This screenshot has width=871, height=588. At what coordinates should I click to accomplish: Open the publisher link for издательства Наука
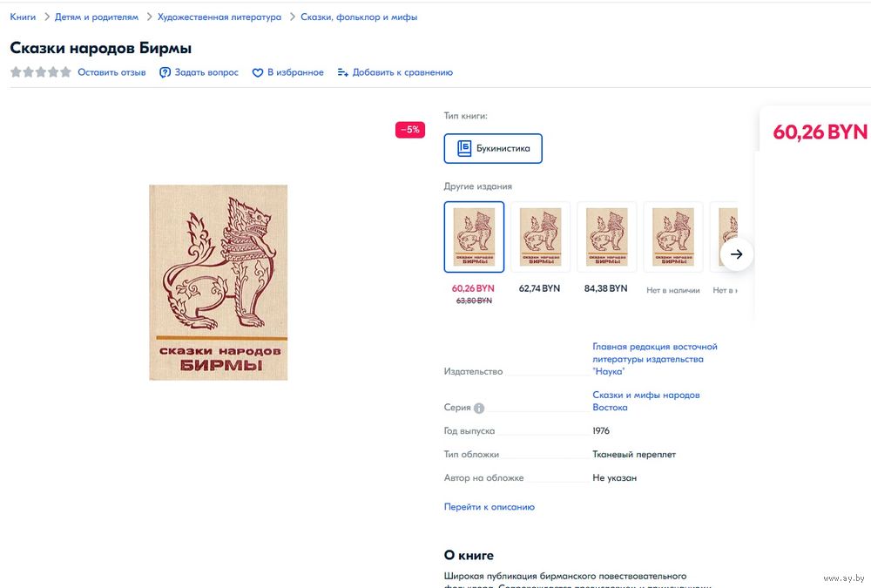[655, 359]
